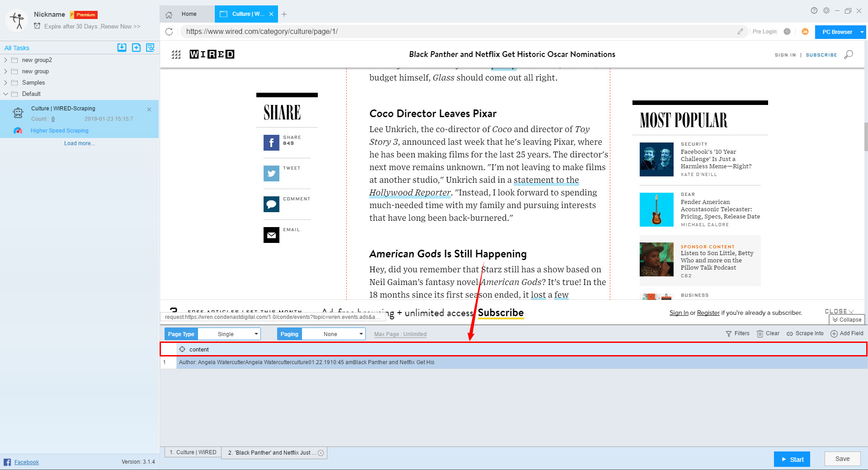The width and height of the screenshot is (868, 470).
Task: Click Count 0 link of the task
Action: coord(53,119)
